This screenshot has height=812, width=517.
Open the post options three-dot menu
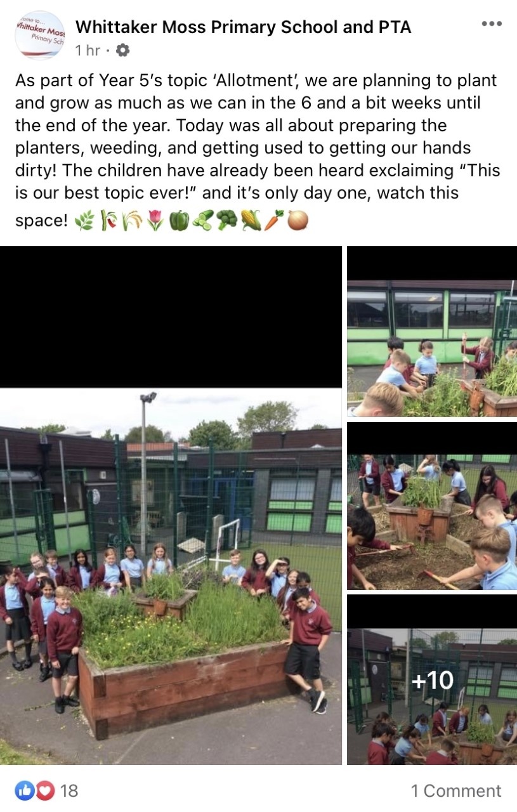click(x=492, y=24)
